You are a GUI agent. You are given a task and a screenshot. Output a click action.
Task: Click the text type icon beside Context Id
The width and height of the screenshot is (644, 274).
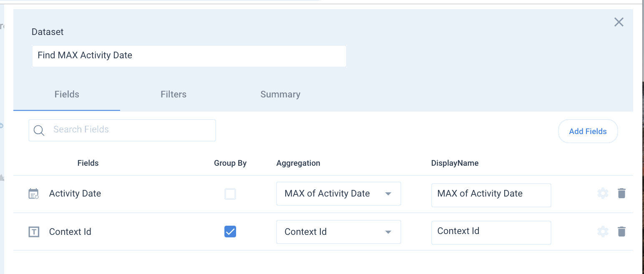tap(33, 232)
